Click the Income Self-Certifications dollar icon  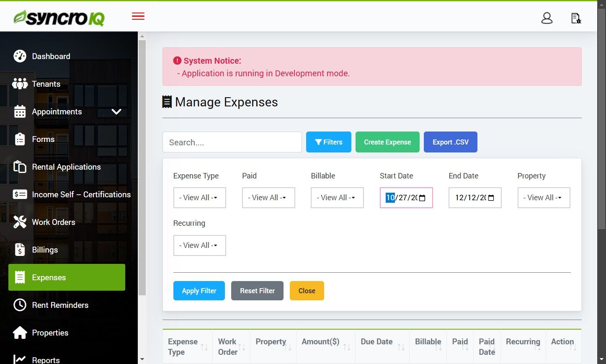point(20,194)
